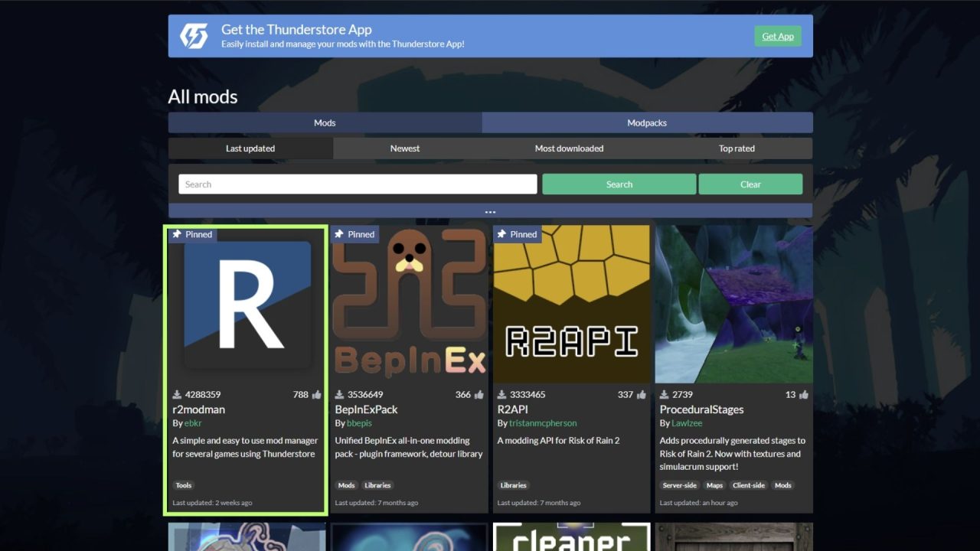Select the Mods tab
This screenshot has width=980, height=551.
point(325,122)
